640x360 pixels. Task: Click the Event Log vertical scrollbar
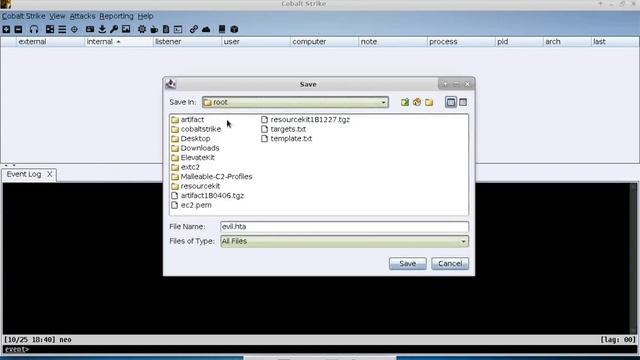[x=633, y=258]
